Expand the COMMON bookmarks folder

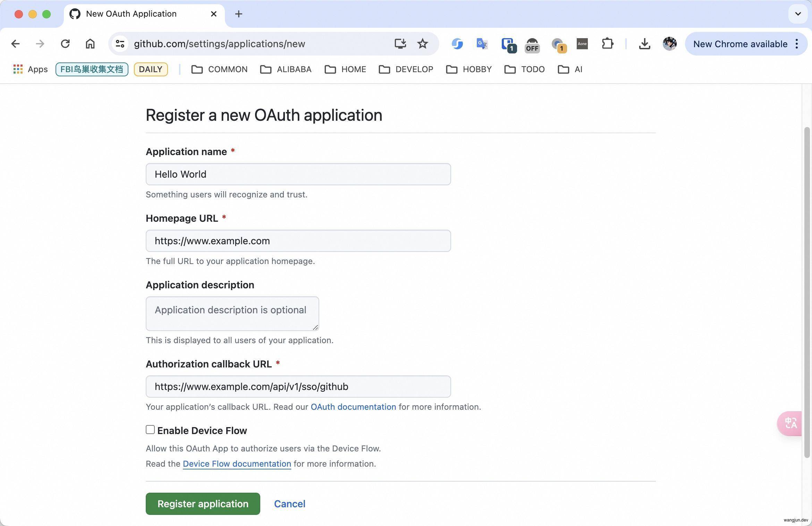(219, 69)
